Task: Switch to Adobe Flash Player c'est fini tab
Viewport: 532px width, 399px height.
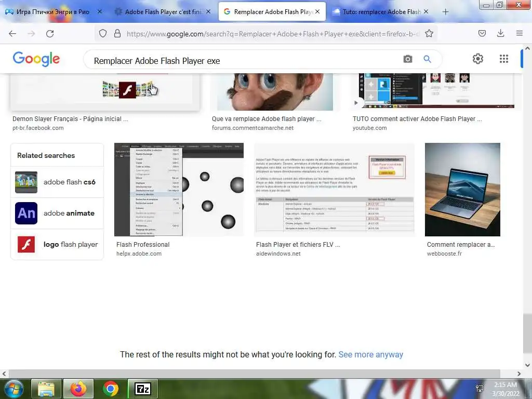Action: pos(163,12)
